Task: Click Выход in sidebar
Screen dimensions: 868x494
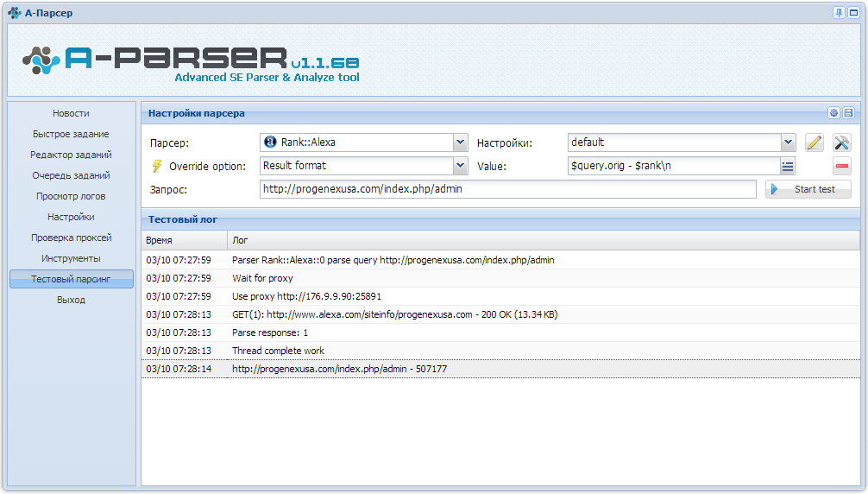Action: 71,301
